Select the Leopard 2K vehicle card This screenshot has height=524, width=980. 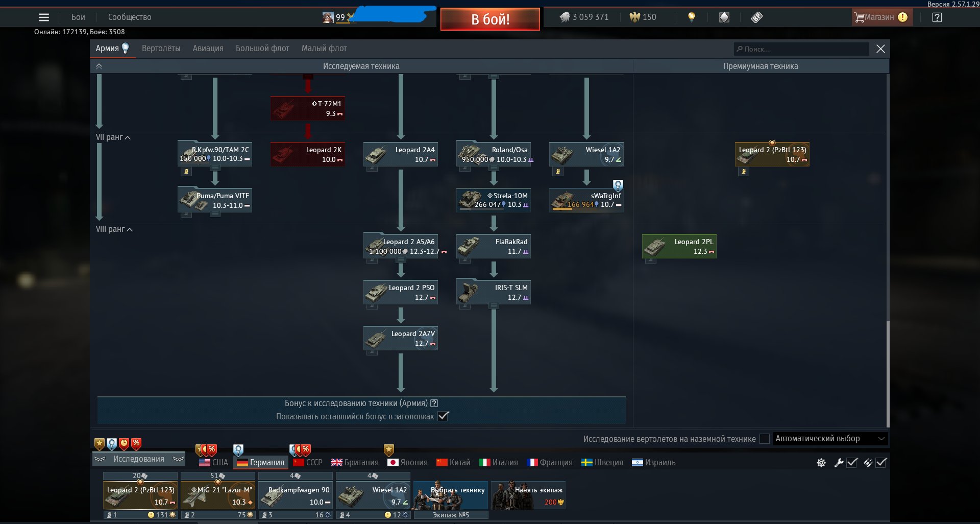coord(308,154)
